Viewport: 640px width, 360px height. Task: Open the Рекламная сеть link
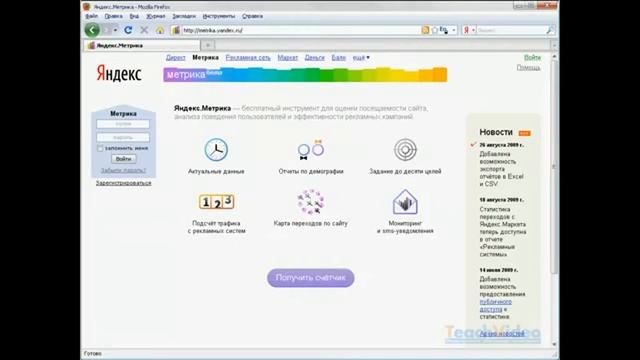pos(248,58)
